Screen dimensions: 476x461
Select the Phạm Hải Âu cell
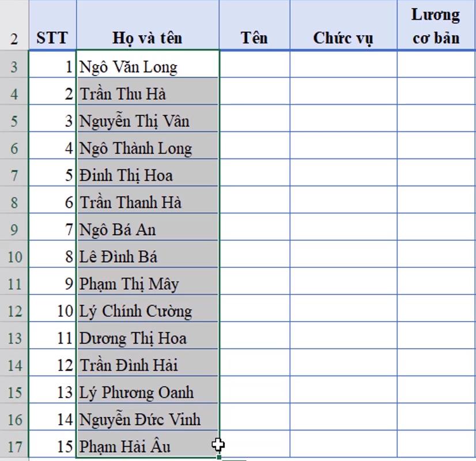coord(147,447)
